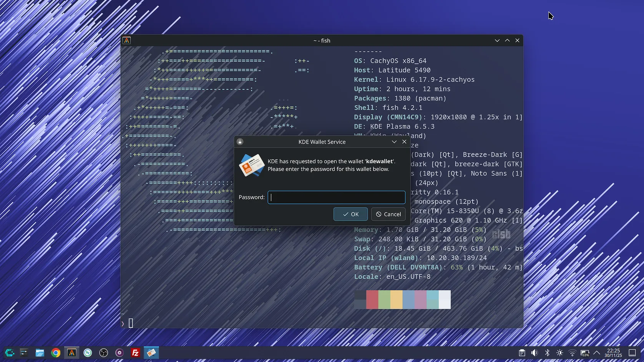This screenshot has height=362, width=644.
Task: Open the volume control in system tray
Action: click(534, 353)
